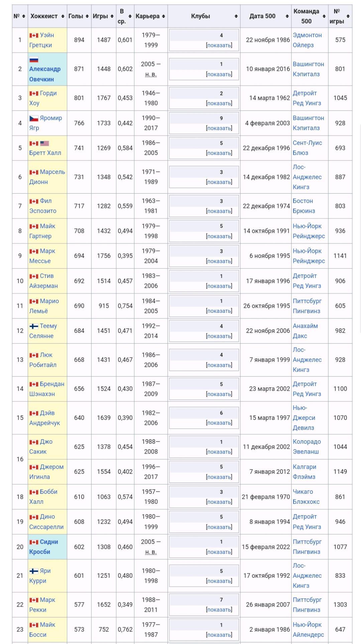
Task: Click sort arrows in Клубы header
Action: 236,16
